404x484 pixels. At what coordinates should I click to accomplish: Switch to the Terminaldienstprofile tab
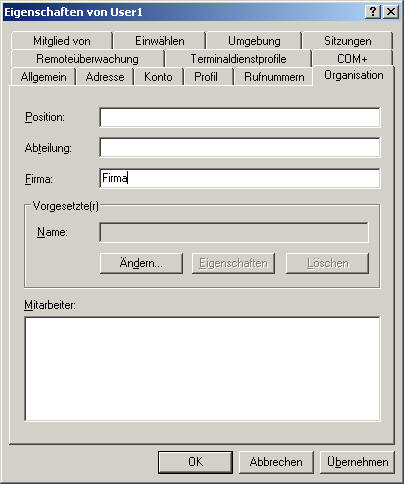[x=238, y=59]
